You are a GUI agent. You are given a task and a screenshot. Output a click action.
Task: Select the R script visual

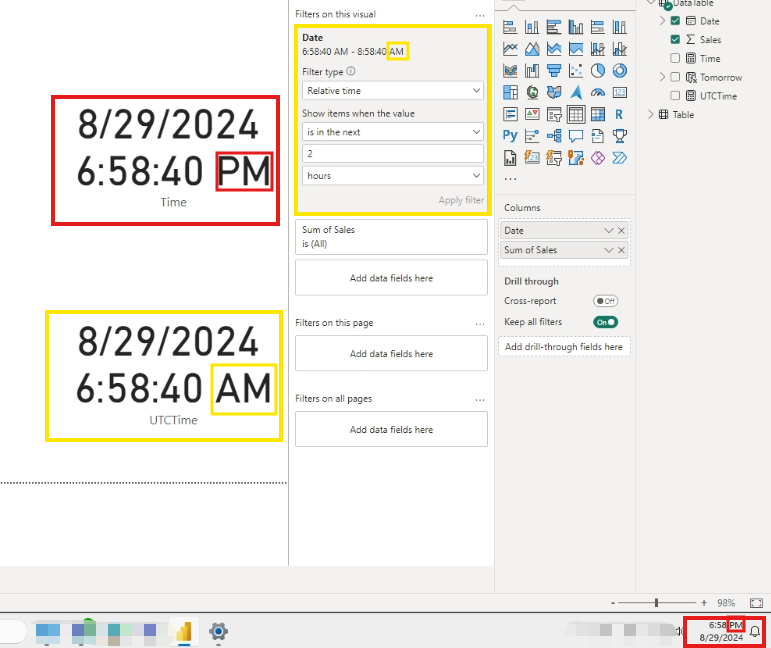620,115
